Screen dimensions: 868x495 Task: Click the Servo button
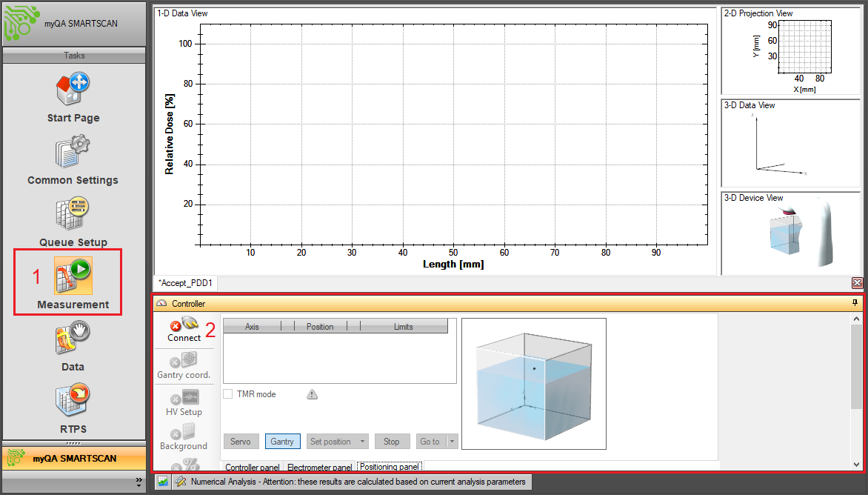point(240,442)
